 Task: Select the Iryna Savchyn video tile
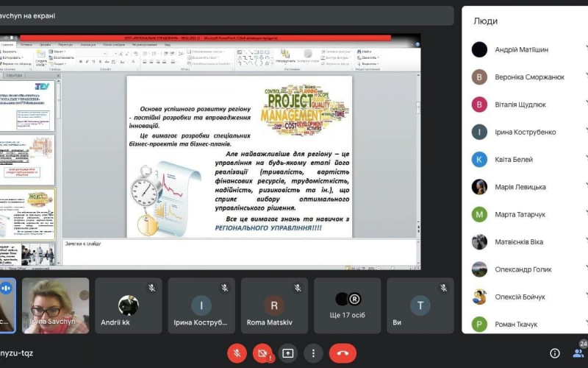[x=56, y=305]
